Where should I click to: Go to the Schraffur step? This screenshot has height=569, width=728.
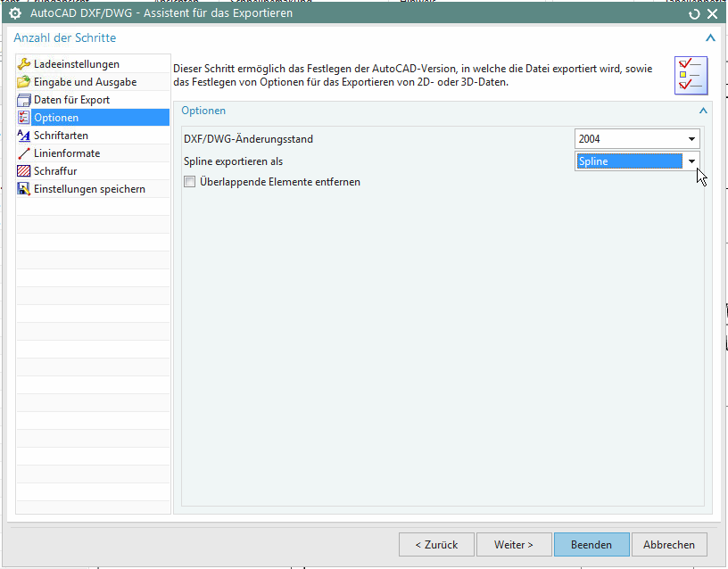click(93, 171)
